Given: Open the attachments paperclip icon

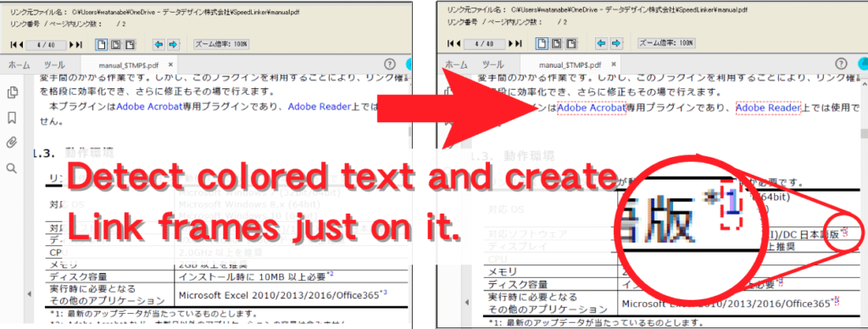Looking at the screenshot, I should [12, 143].
